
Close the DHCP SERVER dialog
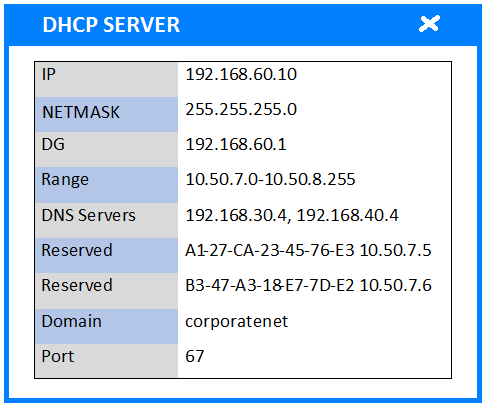(x=429, y=24)
